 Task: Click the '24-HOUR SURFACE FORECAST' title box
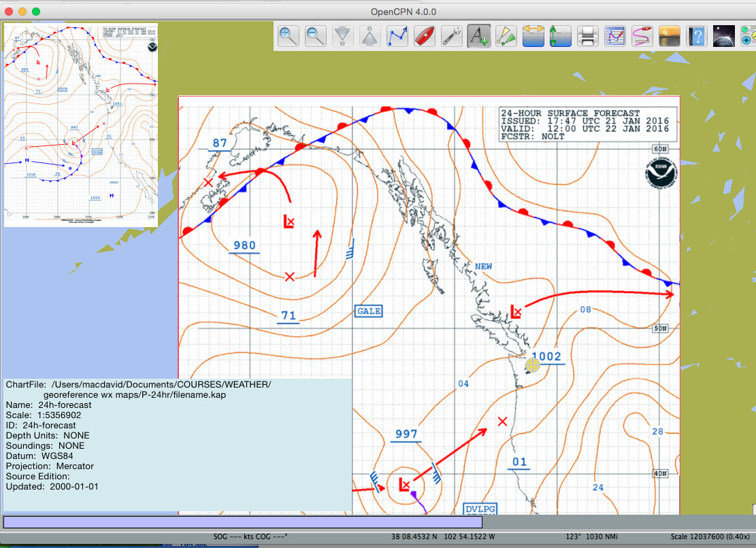coord(588,124)
